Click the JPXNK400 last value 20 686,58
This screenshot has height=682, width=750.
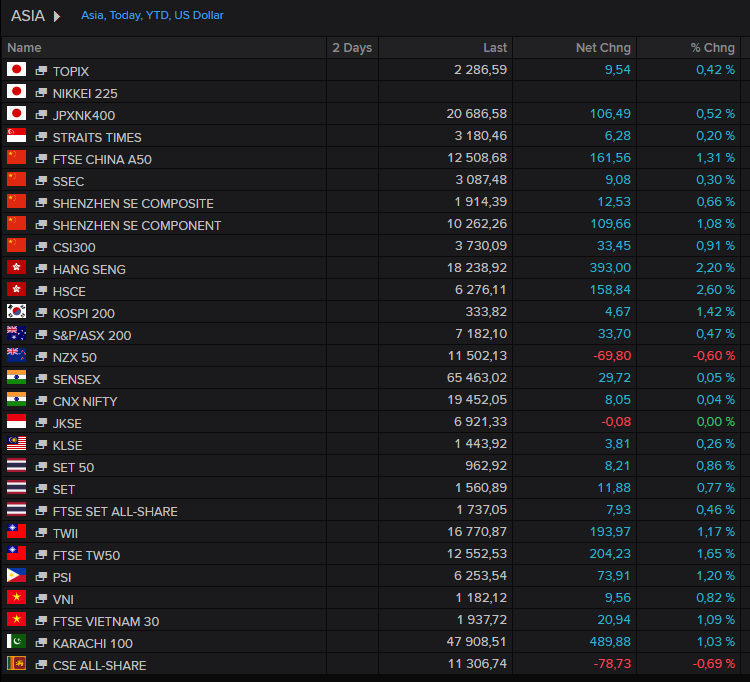coord(477,113)
